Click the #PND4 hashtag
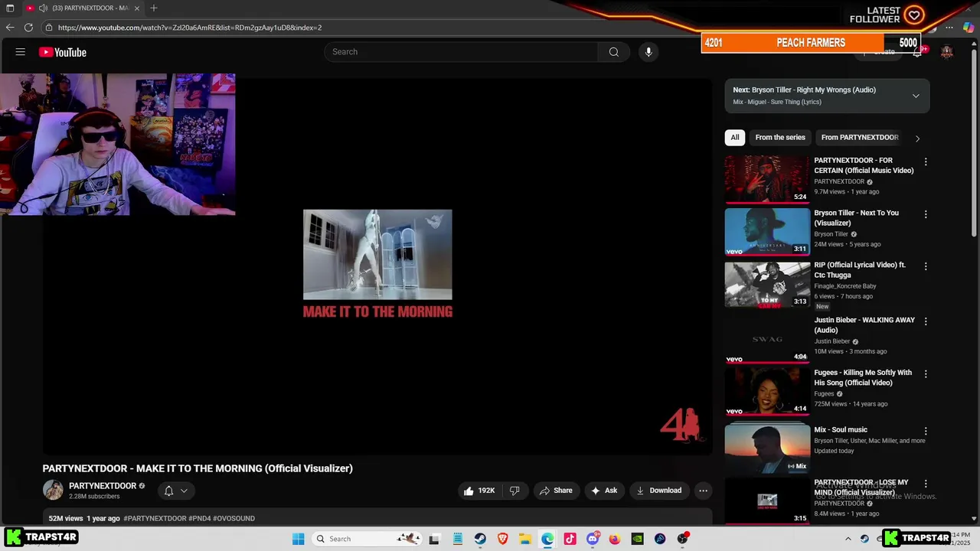980x551 pixels. (x=199, y=518)
